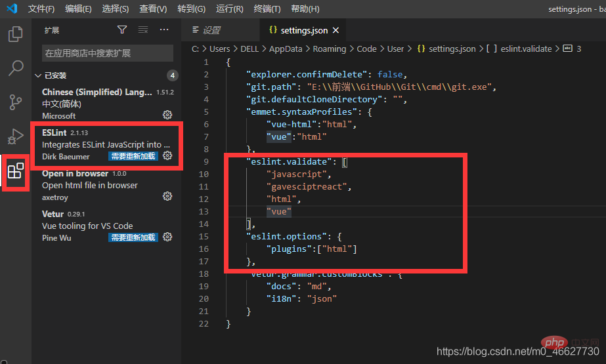Open the 选择(S) menu
Screen dimensions: 606x364
[116, 9]
